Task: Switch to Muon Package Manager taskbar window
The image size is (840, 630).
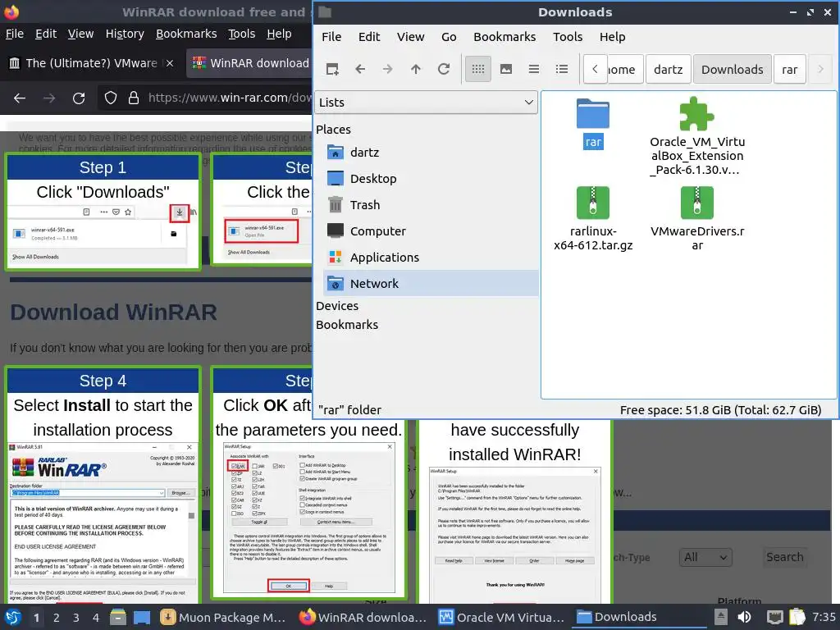Action: pyautogui.click(x=224, y=617)
